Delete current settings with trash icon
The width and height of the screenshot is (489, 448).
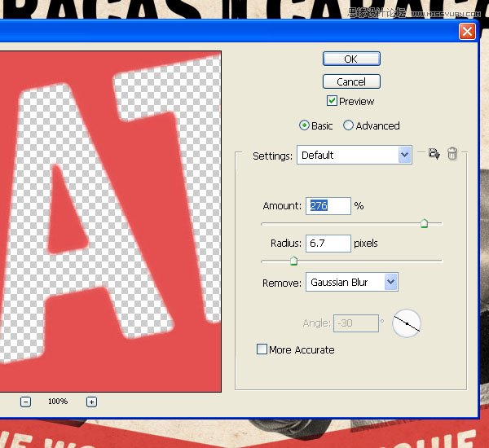(452, 153)
